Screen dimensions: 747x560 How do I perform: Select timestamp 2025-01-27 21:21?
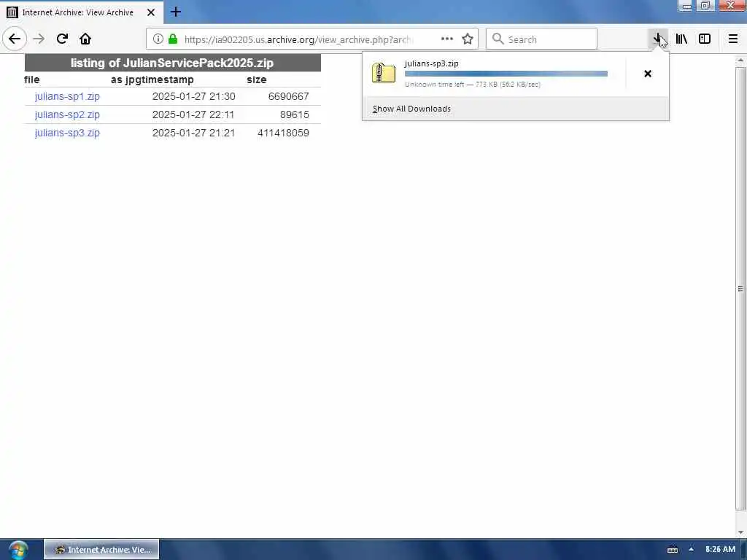tap(193, 133)
